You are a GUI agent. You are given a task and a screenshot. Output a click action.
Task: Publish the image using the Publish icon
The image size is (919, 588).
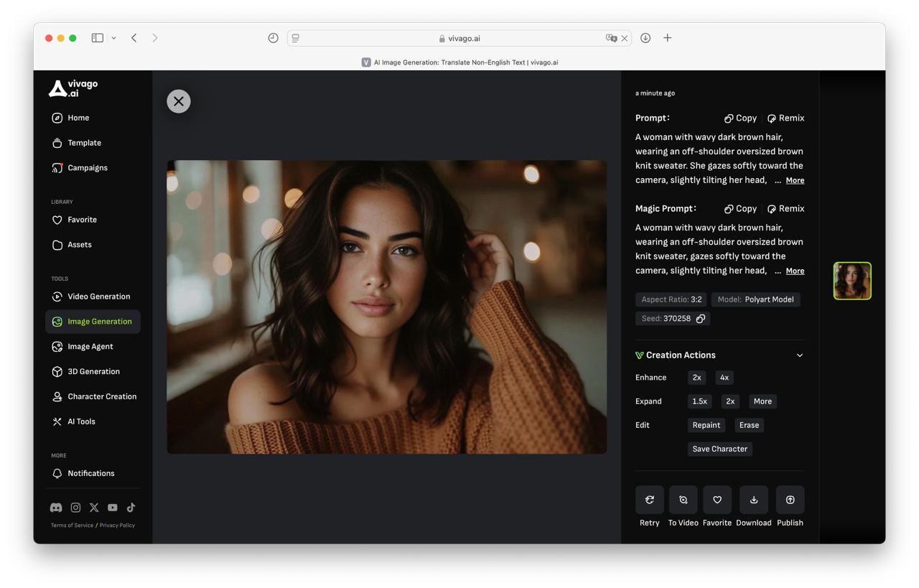coord(790,500)
